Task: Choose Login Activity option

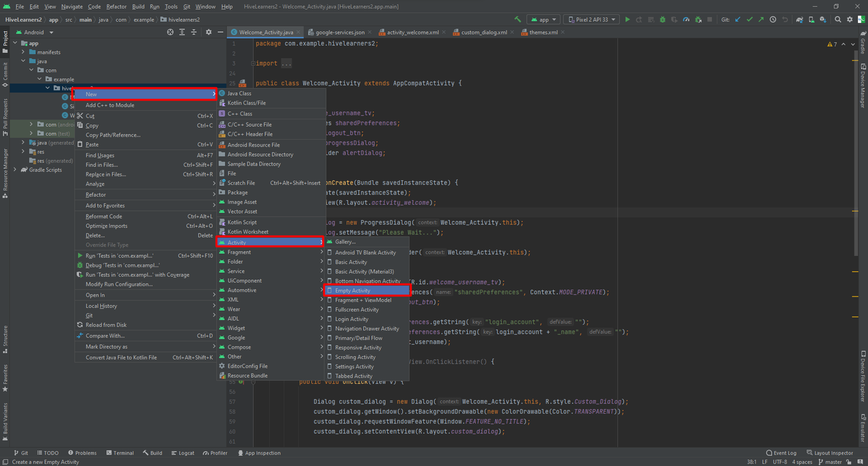Action: tap(367, 319)
